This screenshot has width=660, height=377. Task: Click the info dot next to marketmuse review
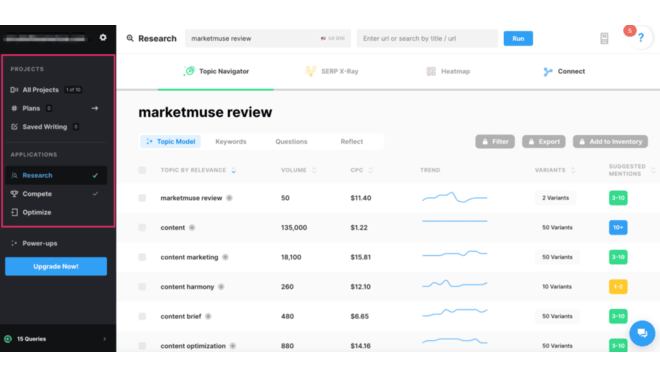click(x=229, y=198)
